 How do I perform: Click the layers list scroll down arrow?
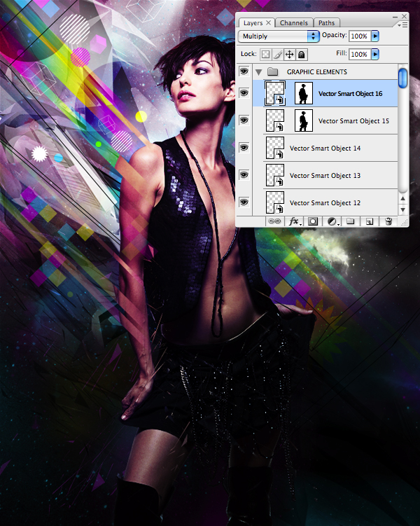[x=403, y=209]
